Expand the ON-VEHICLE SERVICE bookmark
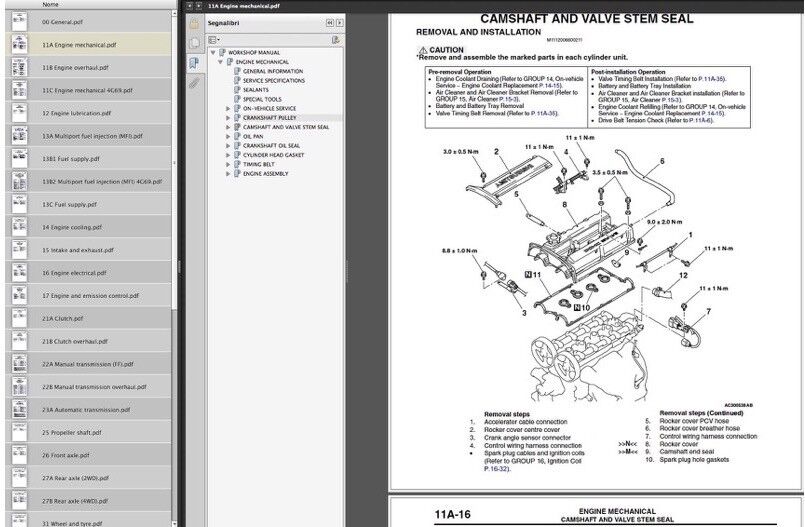The image size is (805, 527). 228,108
